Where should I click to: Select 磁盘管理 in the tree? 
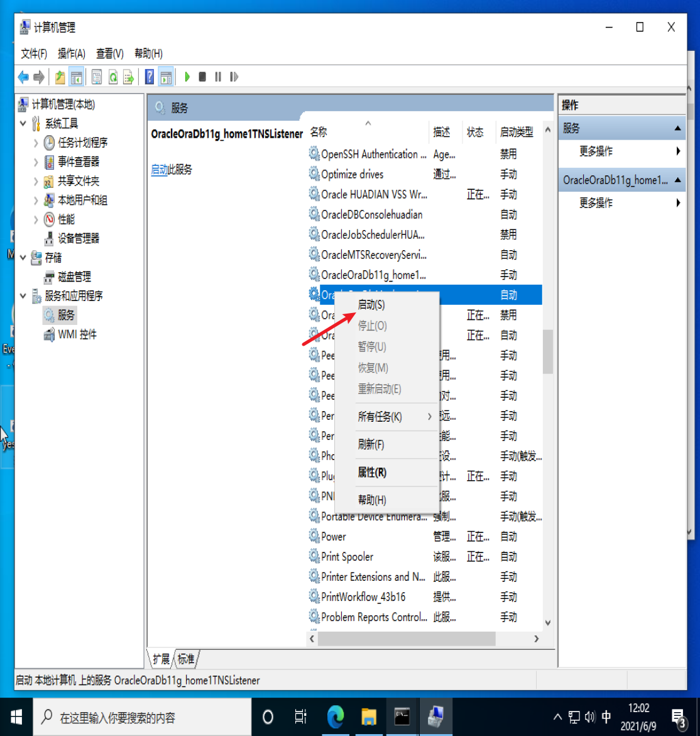[74, 277]
